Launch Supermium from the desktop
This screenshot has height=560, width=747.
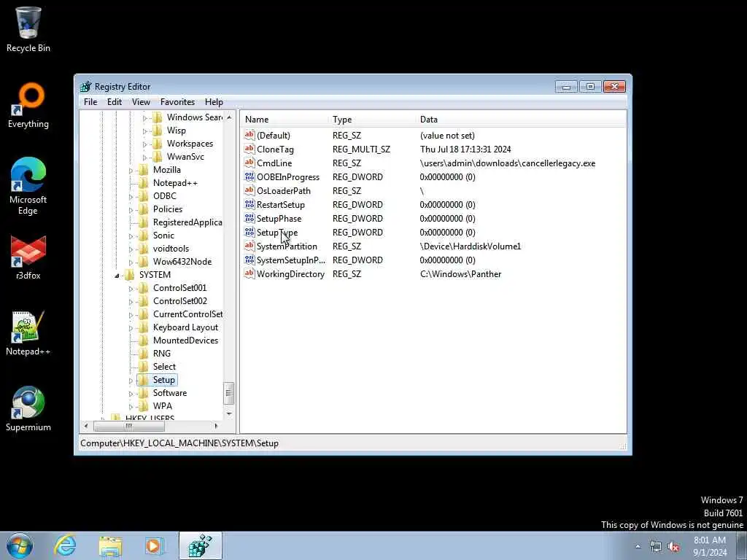pyautogui.click(x=28, y=409)
